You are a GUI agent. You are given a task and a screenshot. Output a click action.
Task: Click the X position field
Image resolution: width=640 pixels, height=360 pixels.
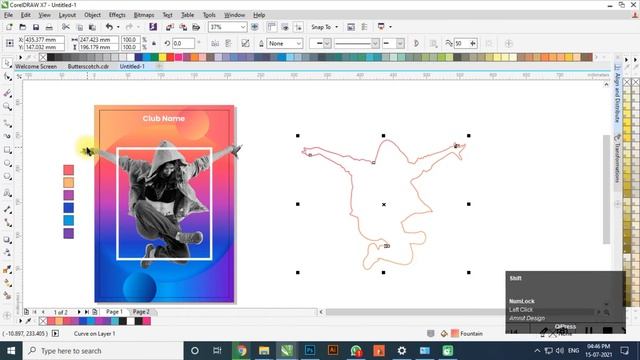44,40
